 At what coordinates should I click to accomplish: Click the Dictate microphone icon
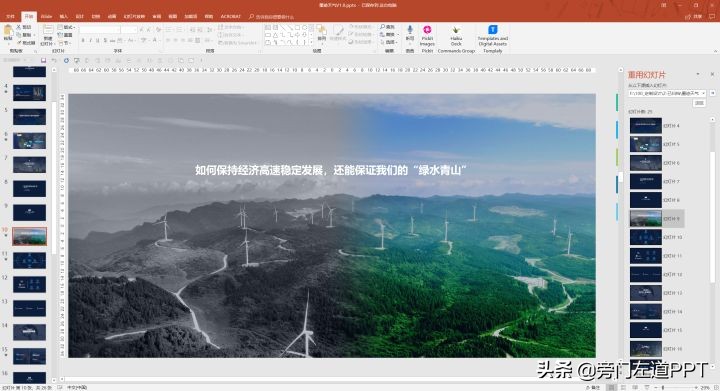410,30
